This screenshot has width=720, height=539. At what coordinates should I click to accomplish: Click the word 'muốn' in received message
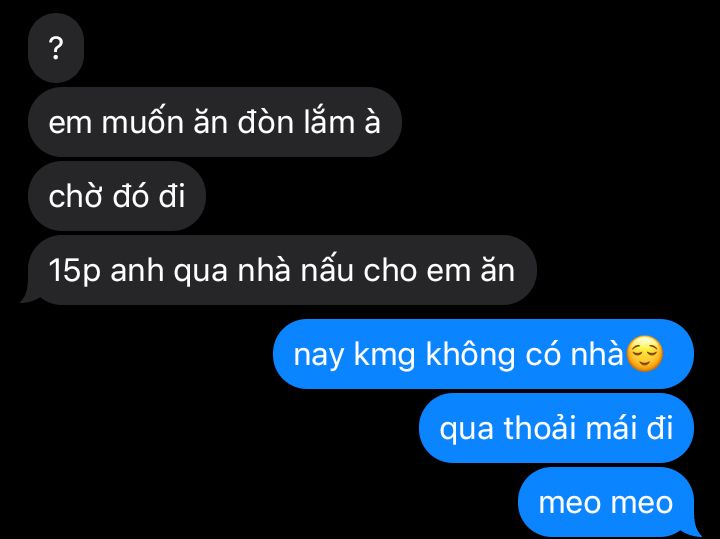pos(142,123)
